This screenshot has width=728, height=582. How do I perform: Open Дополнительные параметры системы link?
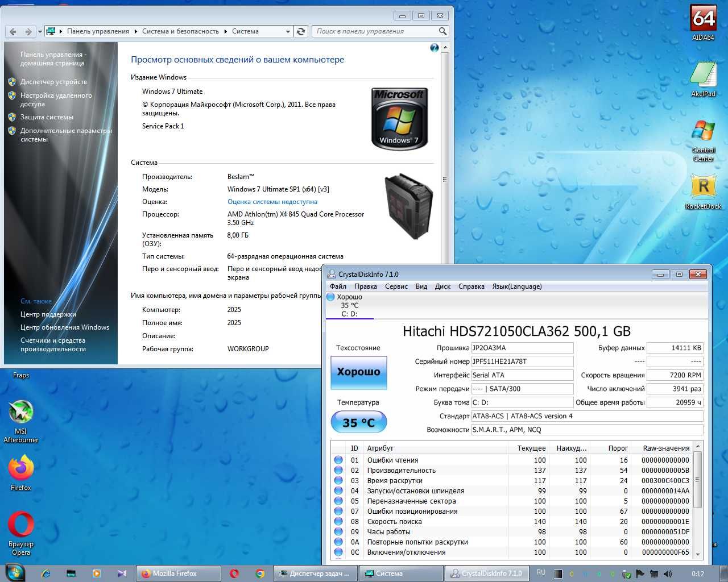pos(66,135)
